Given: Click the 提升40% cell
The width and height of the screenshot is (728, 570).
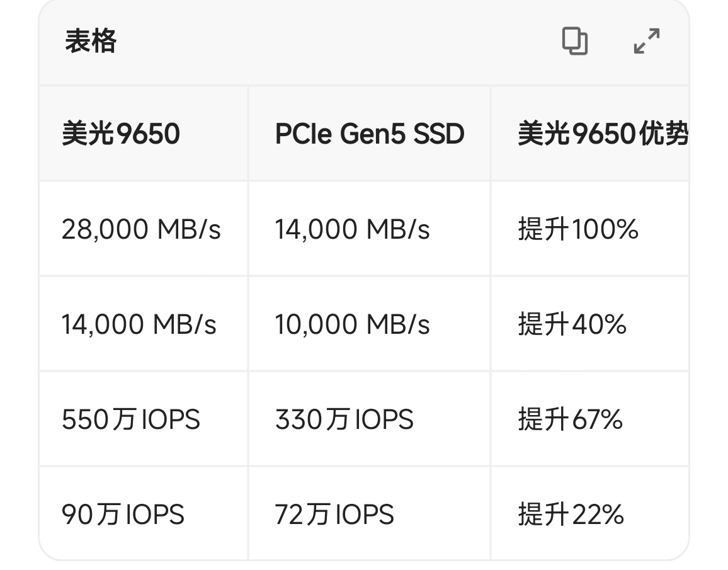Looking at the screenshot, I should coord(572,325).
